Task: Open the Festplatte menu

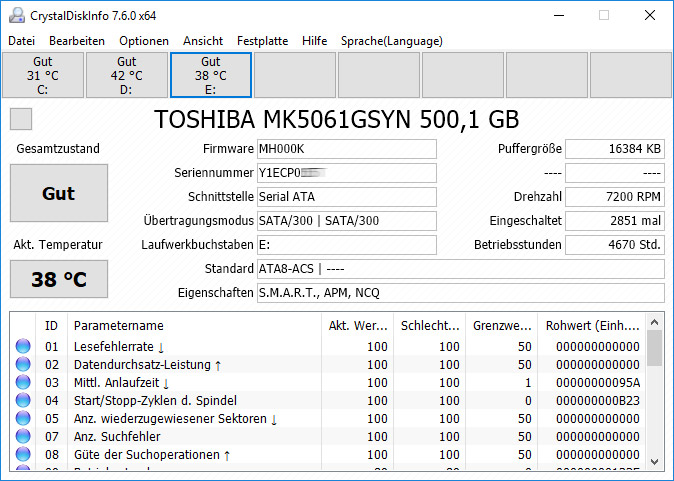Action: click(x=263, y=41)
